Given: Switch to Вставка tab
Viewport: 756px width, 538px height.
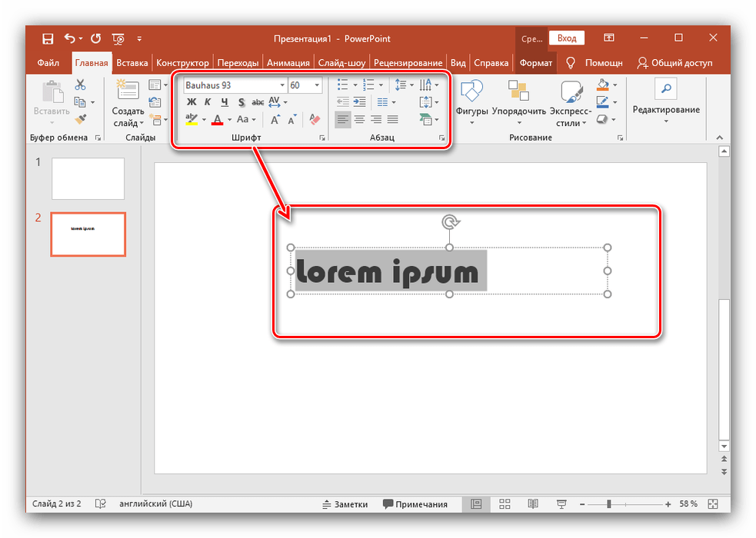Looking at the screenshot, I should [x=132, y=63].
